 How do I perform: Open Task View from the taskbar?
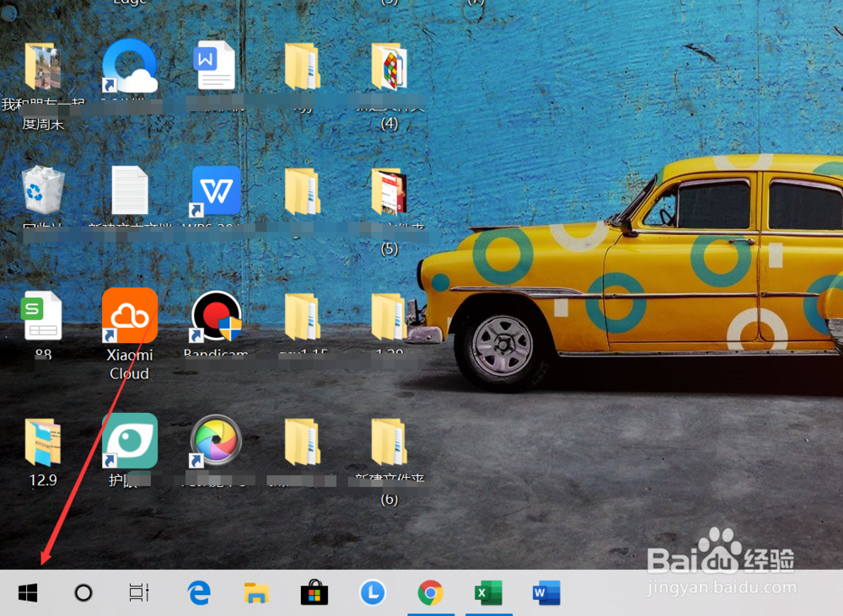coord(138,592)
